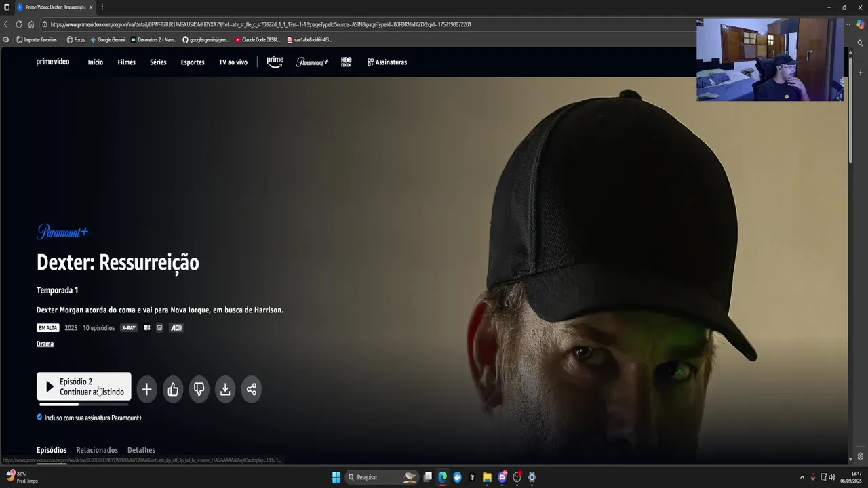The width and height of the screenshot is (868, 488).
Task: Open the taskbar clock and date
Action: (851, 477)
